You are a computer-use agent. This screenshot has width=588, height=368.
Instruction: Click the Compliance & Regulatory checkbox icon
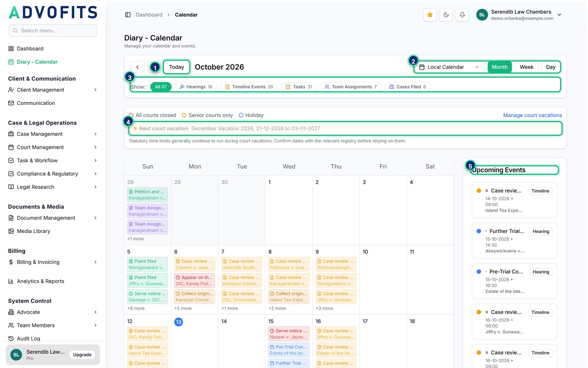pyautogui.click(x=11, y=174)
